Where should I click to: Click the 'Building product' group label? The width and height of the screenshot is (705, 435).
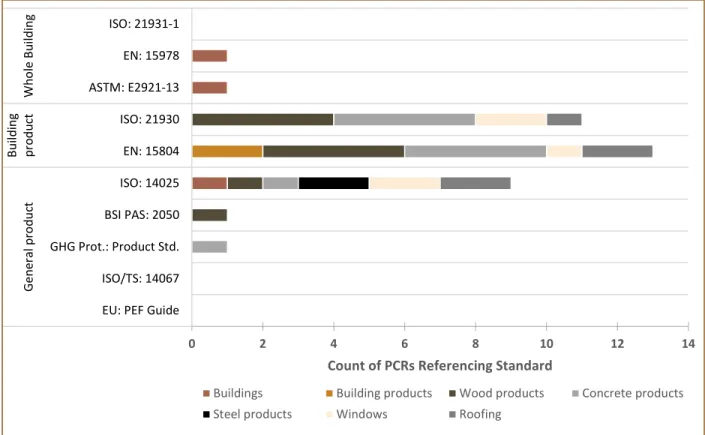pyautogui.click(x=21, y=135)
